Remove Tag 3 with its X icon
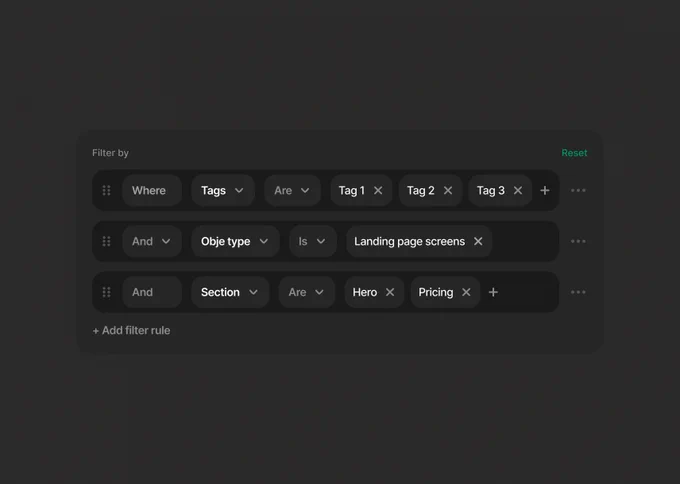 click(518, 190)
